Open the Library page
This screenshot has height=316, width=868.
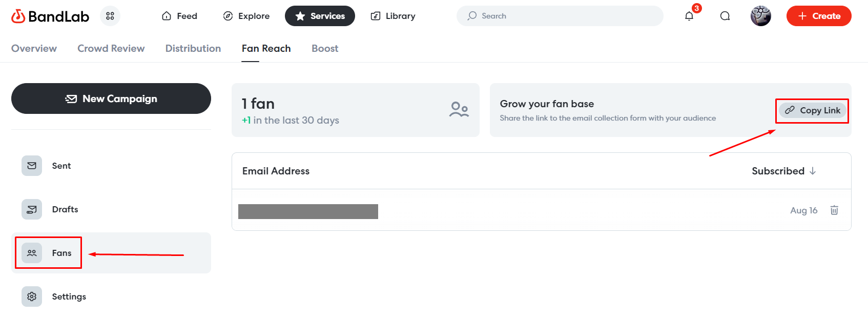(x=393, y=16)
